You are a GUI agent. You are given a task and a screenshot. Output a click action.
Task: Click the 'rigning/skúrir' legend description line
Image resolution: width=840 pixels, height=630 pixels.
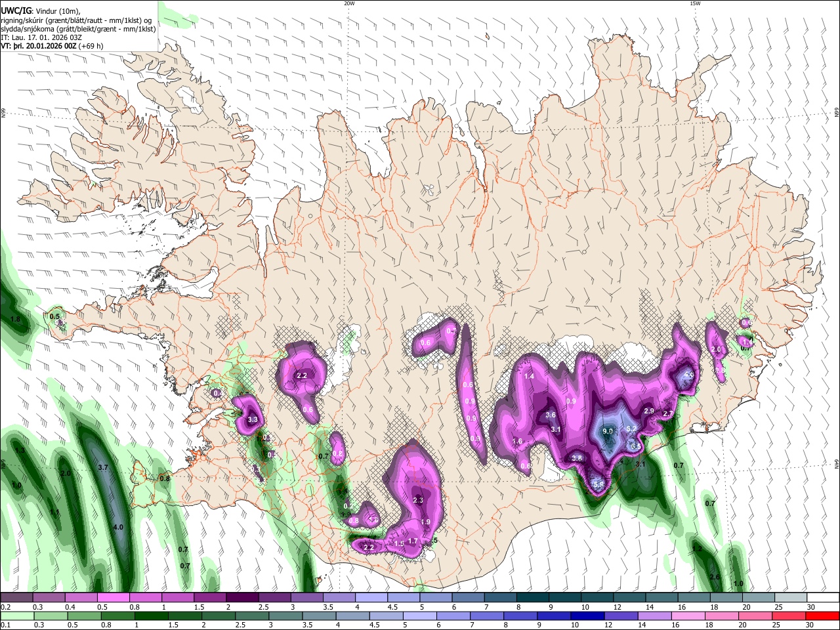point(77,20)
